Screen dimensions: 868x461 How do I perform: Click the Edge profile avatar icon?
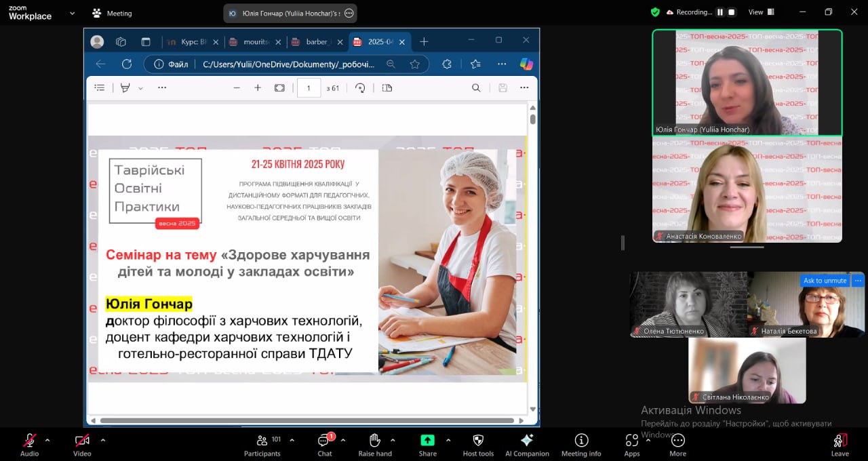(x=97, y=41)
